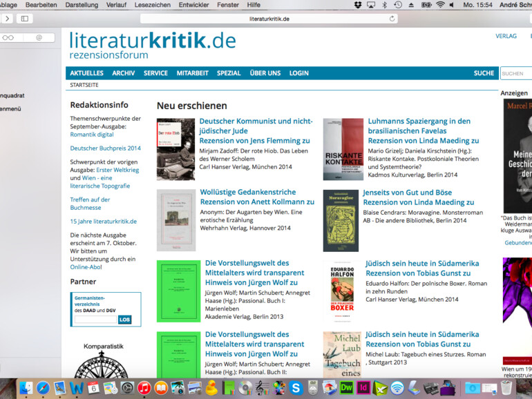The width and height of the screenshot is (532, 399).
Task: Open the Darstellung menu
Action: [82, 5]
